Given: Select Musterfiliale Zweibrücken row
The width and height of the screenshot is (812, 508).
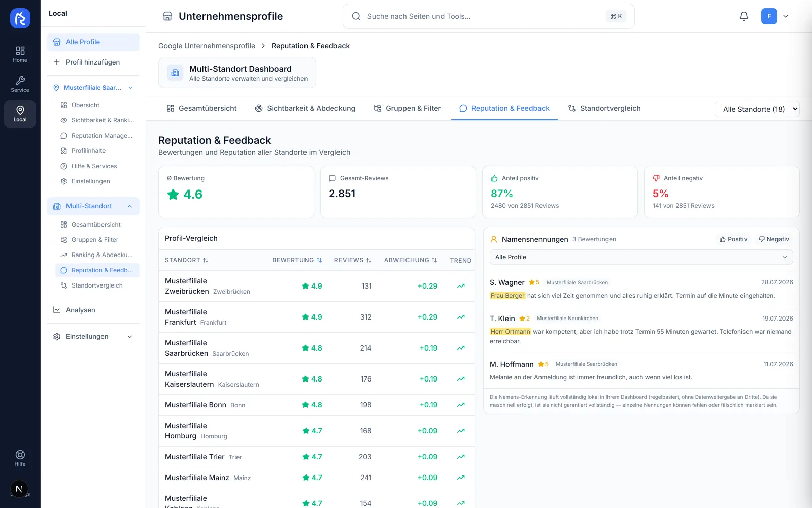Looking at the screenshot, I should point(316,286).
